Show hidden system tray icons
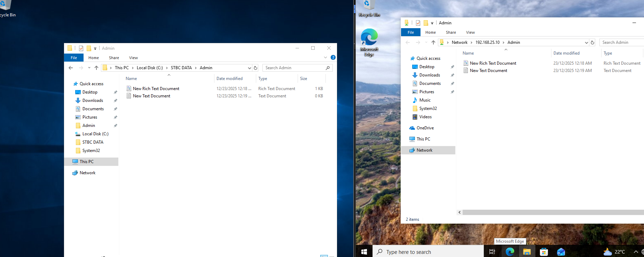Viewport: 644px width, 257px height. point(636,252)
